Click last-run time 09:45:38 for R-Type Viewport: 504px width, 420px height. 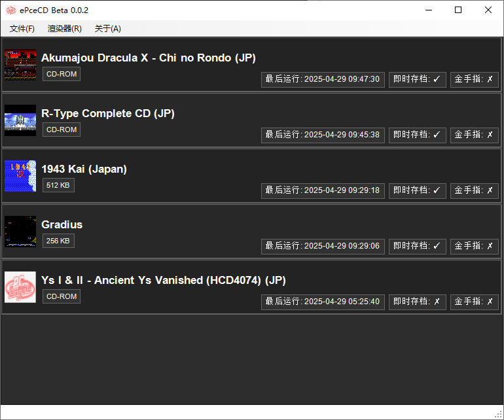click(323, 135)
